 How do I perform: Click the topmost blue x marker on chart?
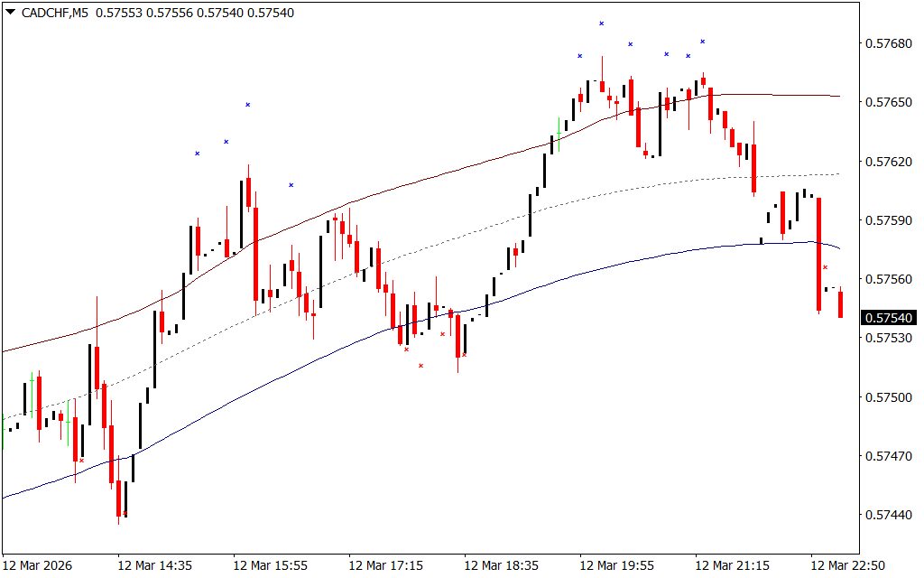coord(602,23)
